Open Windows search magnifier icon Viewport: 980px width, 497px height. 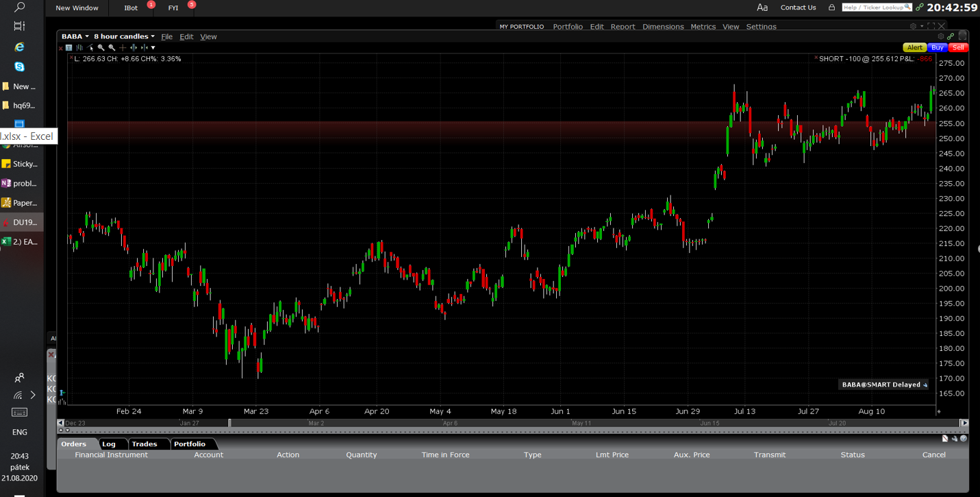tap(19, 8)
